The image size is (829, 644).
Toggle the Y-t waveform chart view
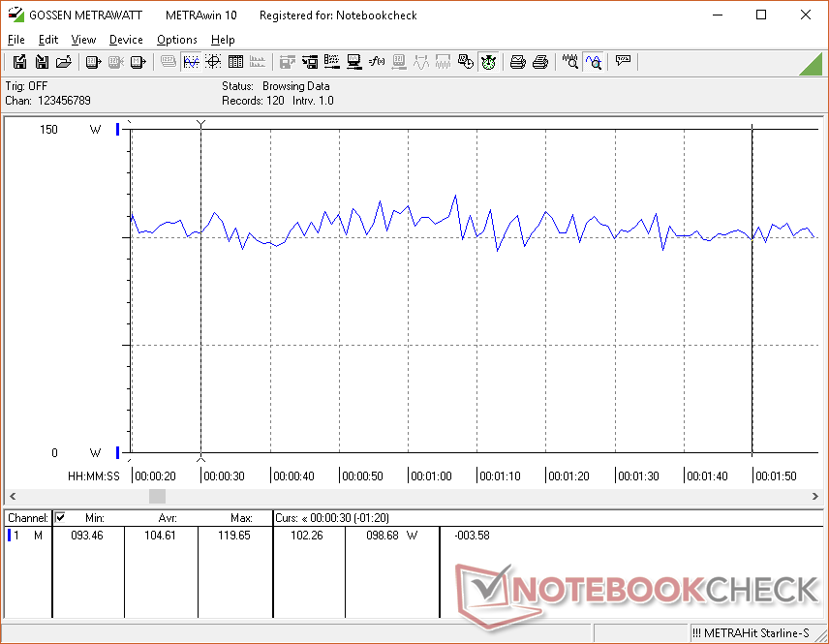click(191, 62)
